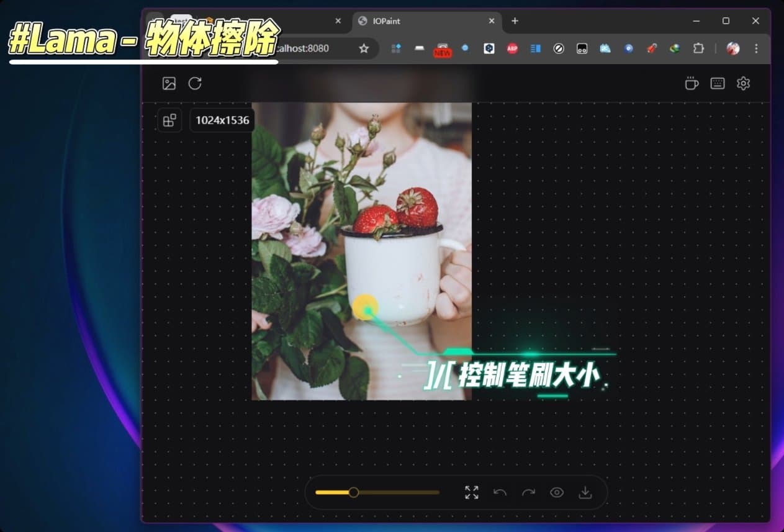This screenshot has height=532, width=784.
Task: Show the original image using the eye icon
Action: 556,492
